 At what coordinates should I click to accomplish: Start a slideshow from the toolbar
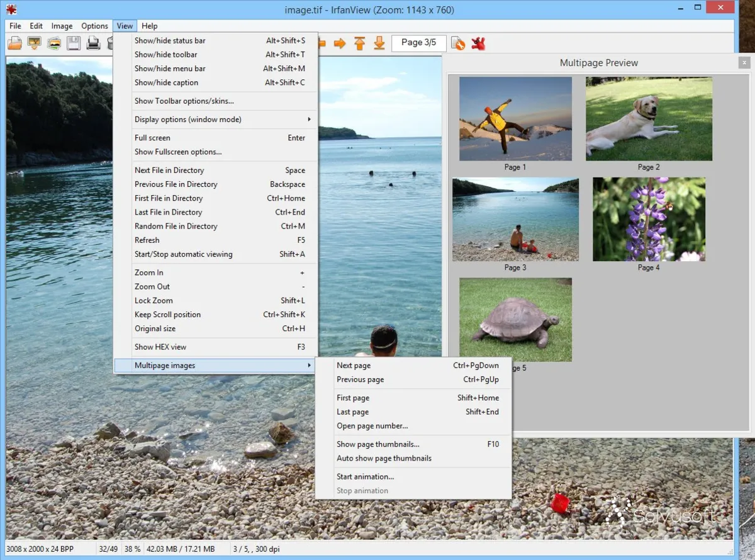point(35,43)
